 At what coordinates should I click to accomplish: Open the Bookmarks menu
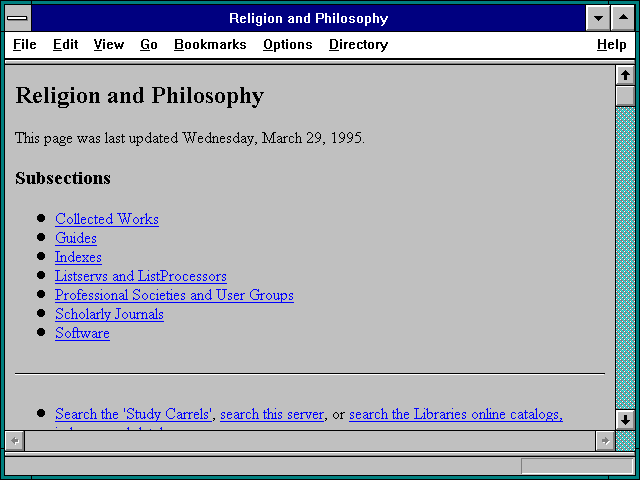210,44
